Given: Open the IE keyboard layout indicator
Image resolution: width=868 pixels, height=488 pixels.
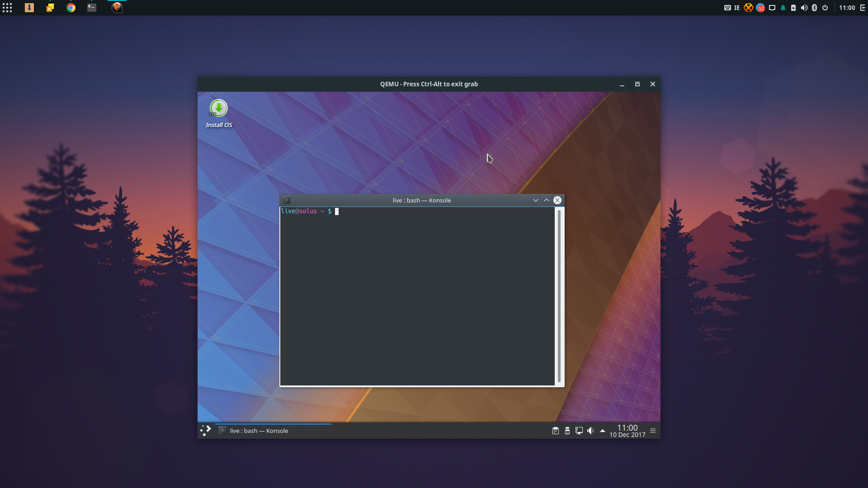Looking at the screenshot, I should point(737,8).
